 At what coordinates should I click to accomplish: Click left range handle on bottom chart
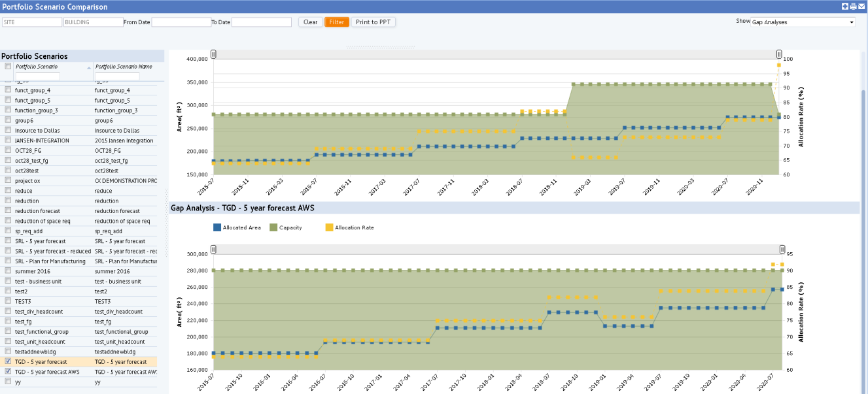(x=213, y=249)
